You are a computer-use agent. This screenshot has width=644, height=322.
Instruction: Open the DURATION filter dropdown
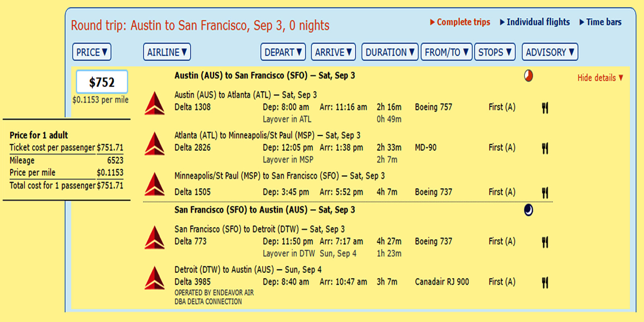click(x=390, y=52)
